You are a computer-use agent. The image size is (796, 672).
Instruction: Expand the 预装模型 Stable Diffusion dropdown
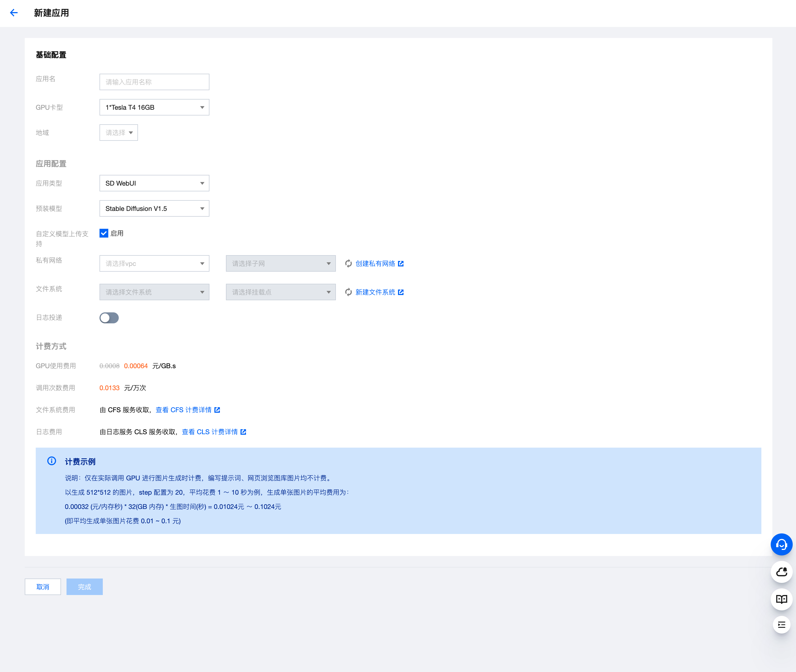[154, 208]
